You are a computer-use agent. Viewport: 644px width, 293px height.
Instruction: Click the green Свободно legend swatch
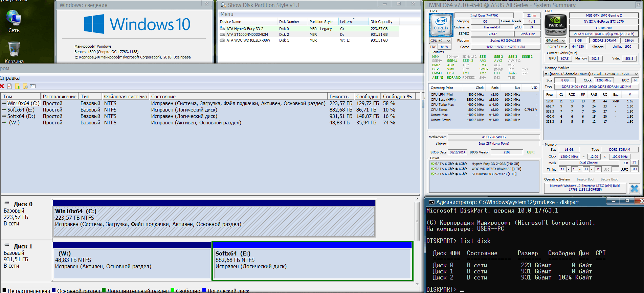173,290
